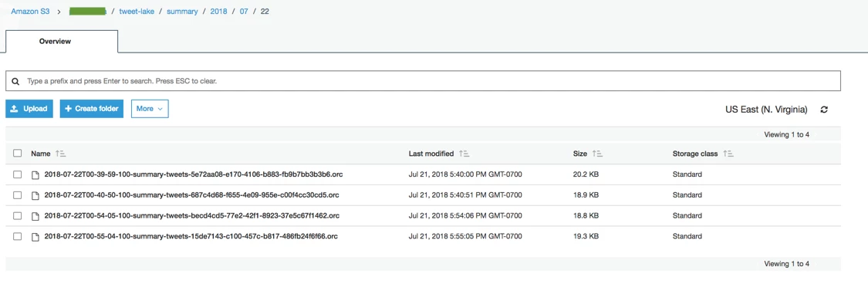Check the box for the 15de7143 orc file
The image size is (868, 284).
coord(17,236)
